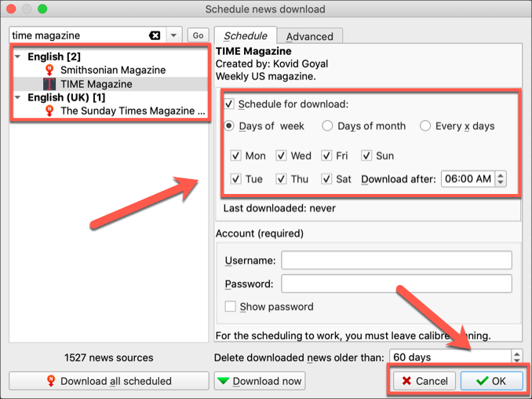The image size is (532, 399).
Task: Select the TIME Magazine icon in list
Action: [49, 84]
